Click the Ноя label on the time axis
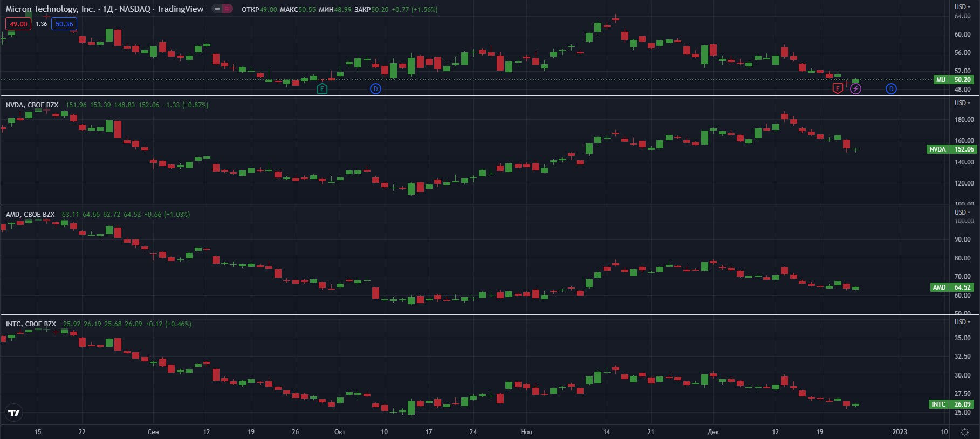980x439 pixels. (x=526, y=431)
